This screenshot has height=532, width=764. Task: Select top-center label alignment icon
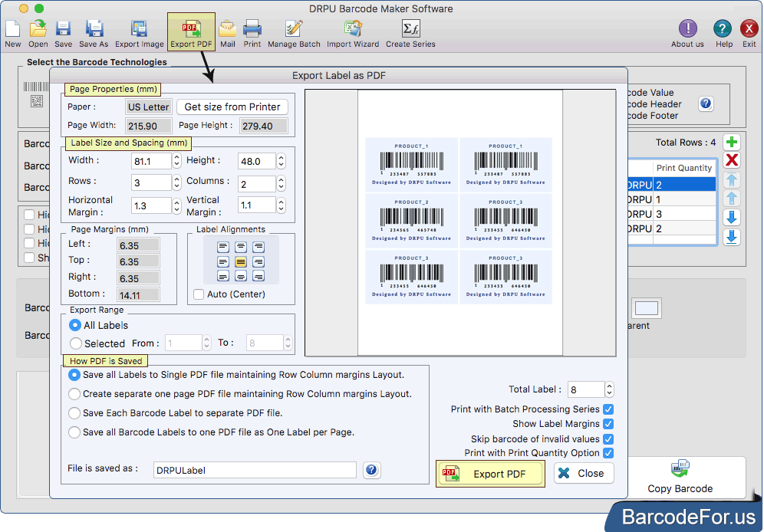point(241,247)
